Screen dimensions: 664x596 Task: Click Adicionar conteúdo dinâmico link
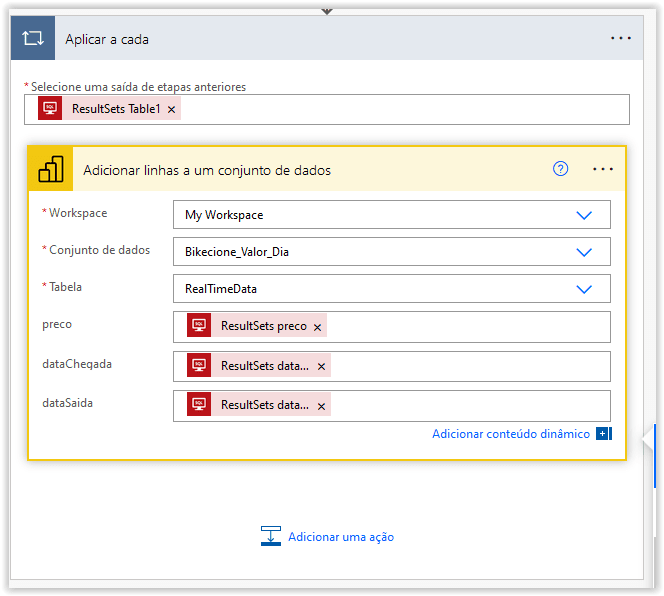511,434
